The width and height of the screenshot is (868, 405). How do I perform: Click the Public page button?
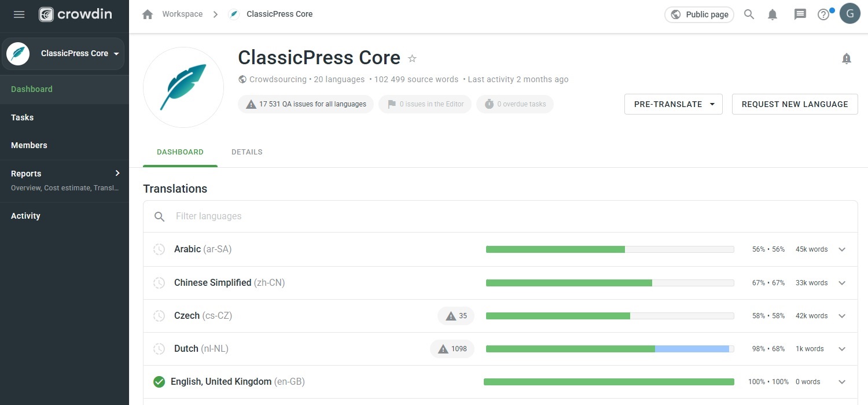[699, 14]
